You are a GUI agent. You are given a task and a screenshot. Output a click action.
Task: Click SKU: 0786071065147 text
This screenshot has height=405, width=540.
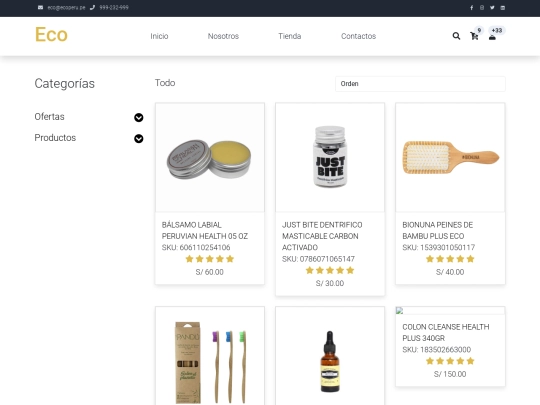(318, 259)
